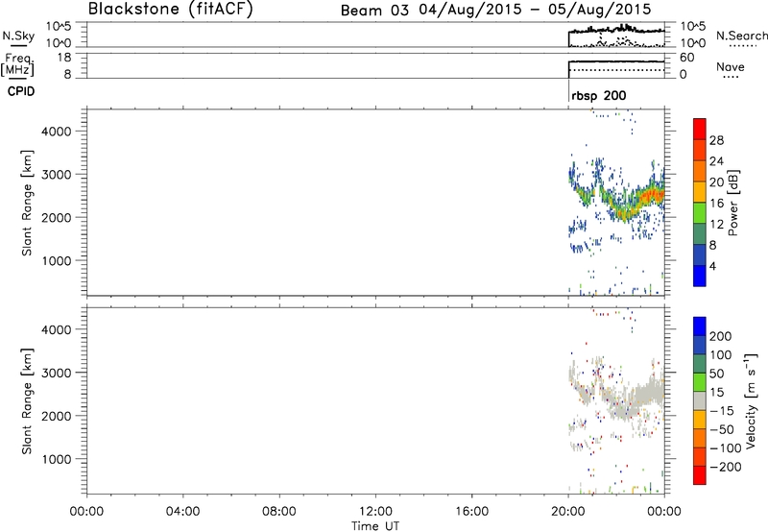768x532 pixels.
Task: Click the Velocity [m s⁻¹] colorbar title
Action: click(x=751, y=400)
